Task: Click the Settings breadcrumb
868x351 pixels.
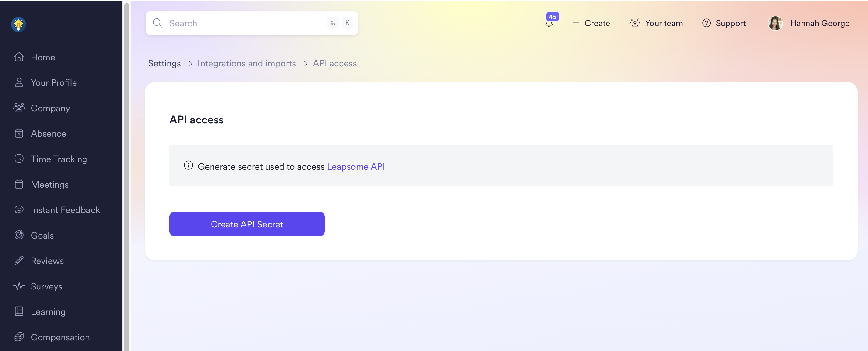Action: (164, 63)
